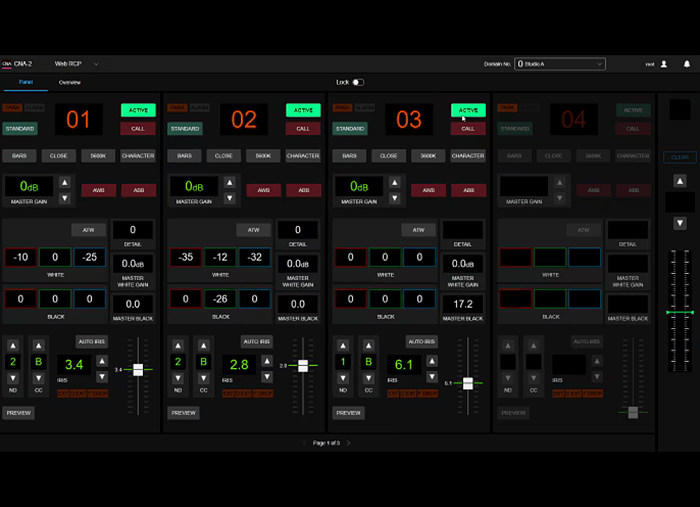
Task: Select camera 03 master black 17.2 field
Action: (x=463, y=304)
